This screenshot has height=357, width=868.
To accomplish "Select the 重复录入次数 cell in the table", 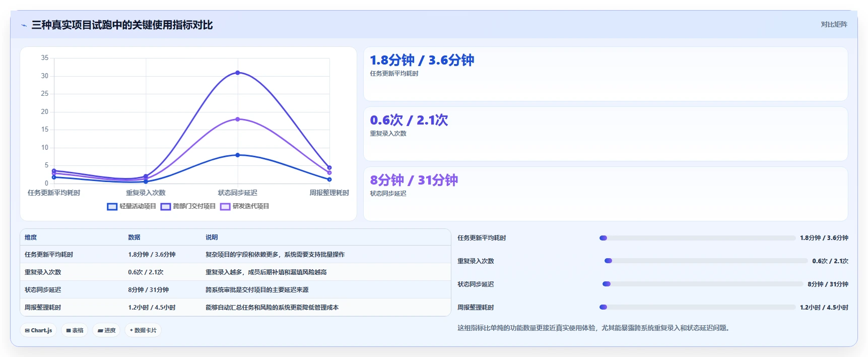I will pos(43,272).
